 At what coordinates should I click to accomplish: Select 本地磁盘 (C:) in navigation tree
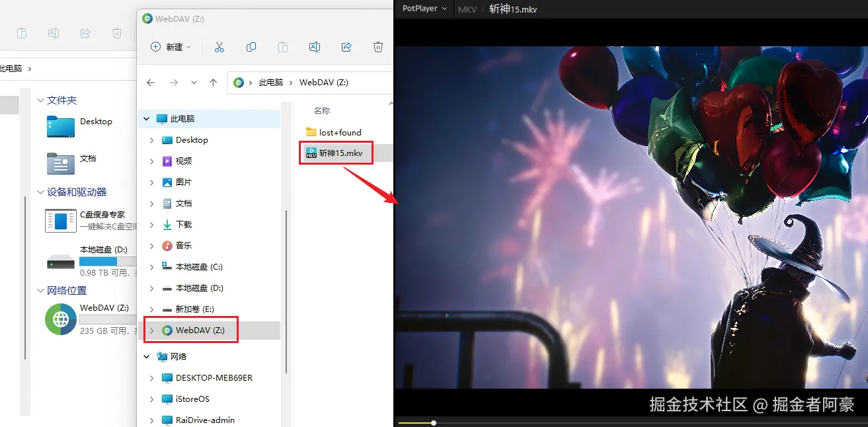pos(199,267)
